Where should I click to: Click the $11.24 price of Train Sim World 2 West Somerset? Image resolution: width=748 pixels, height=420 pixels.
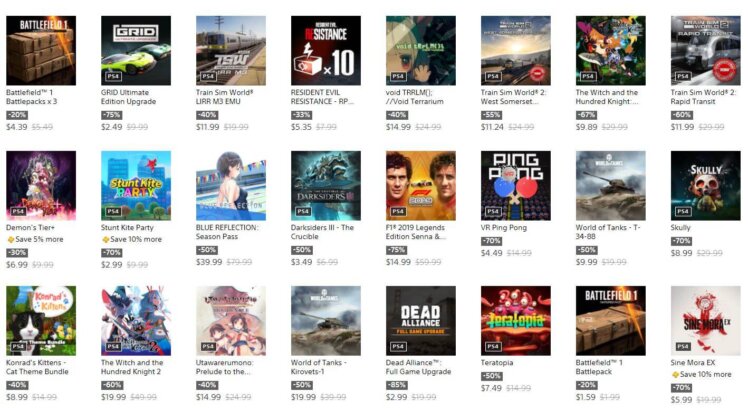(492, 127)
